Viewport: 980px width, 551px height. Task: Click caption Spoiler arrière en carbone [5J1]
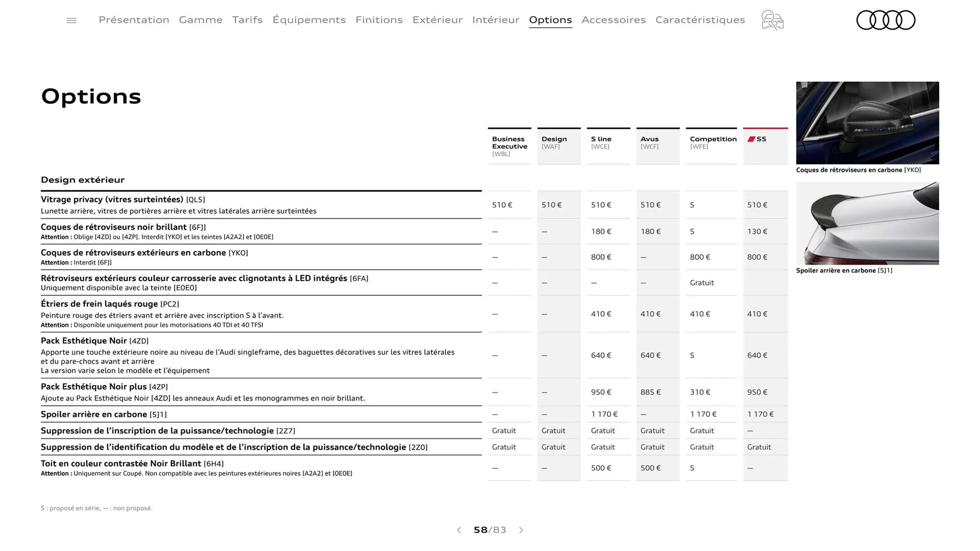point(844,270)
